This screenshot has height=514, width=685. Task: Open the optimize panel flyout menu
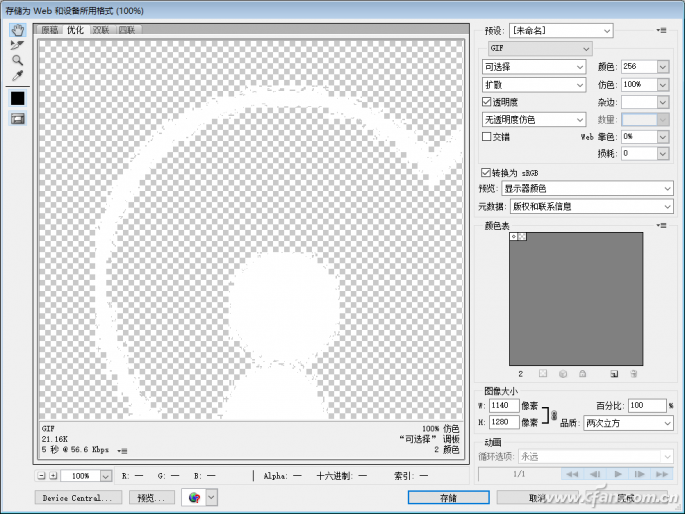pos(661,30)
